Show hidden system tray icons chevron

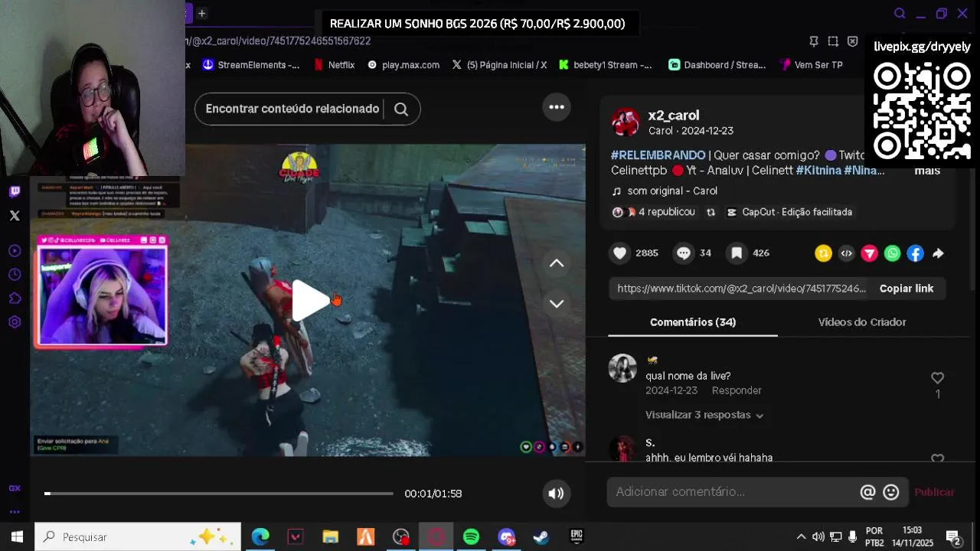pyautogui.click(x=801, y=537)
